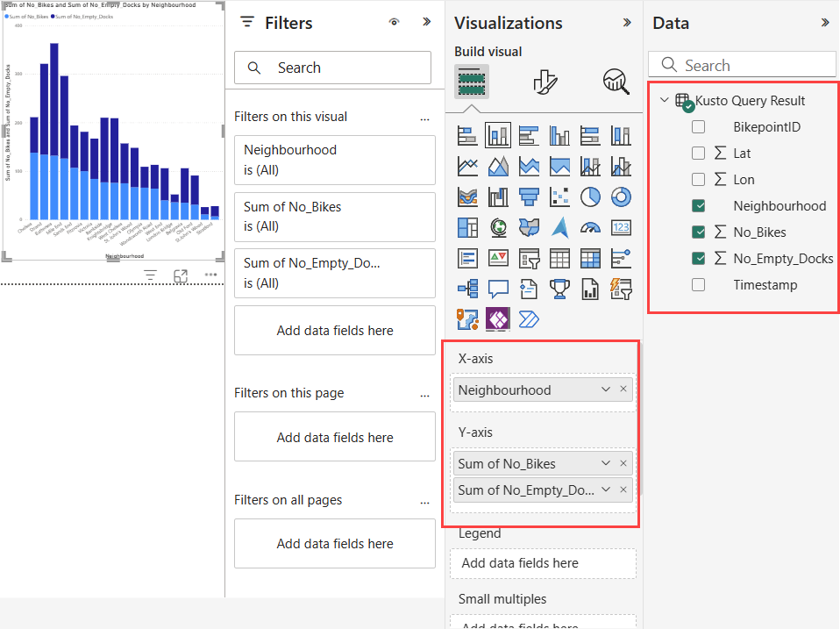Open Filters on this page more options
This screenshot has height=629, width=840.
424,396
